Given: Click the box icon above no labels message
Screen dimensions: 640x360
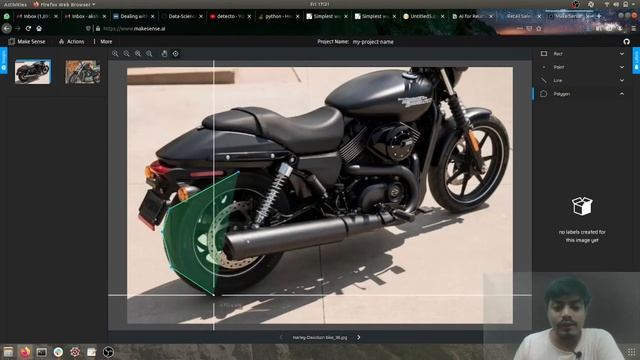Looking at the screenshot, I should (x=582, y=206).
